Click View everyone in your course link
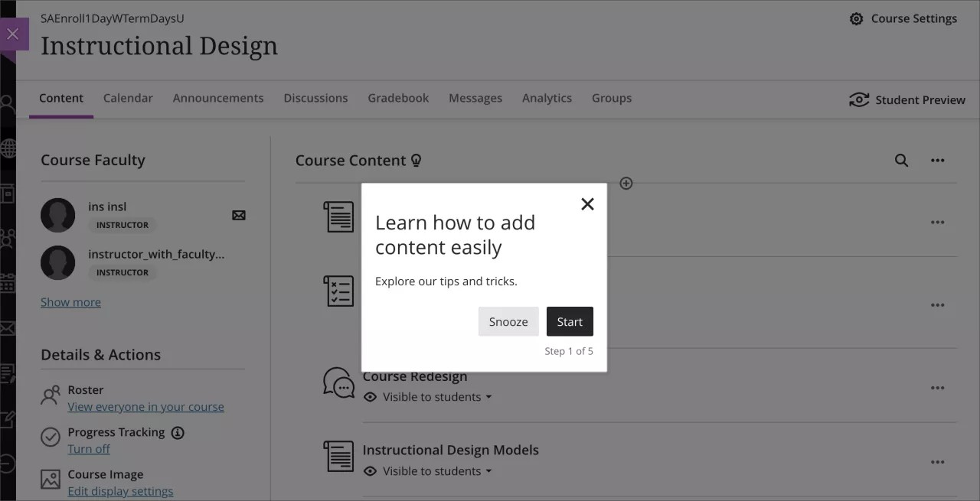Screen dimensions: 980x501 tap(145, 406)
